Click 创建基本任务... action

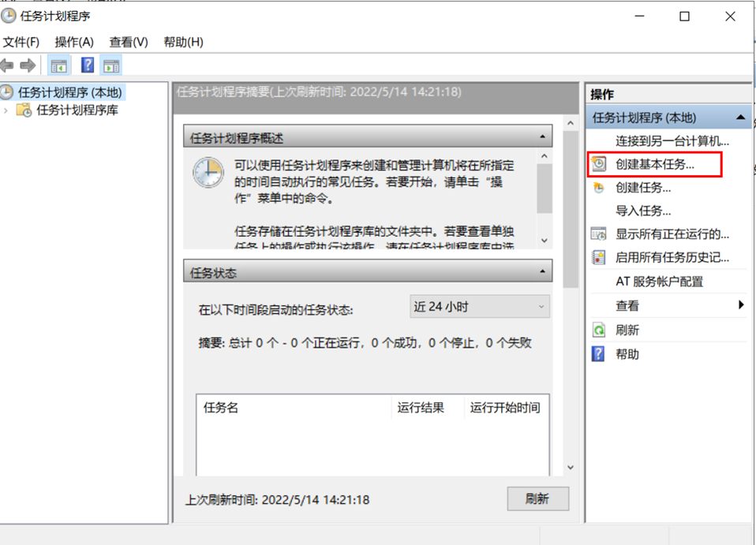click(x=655, y=164)
